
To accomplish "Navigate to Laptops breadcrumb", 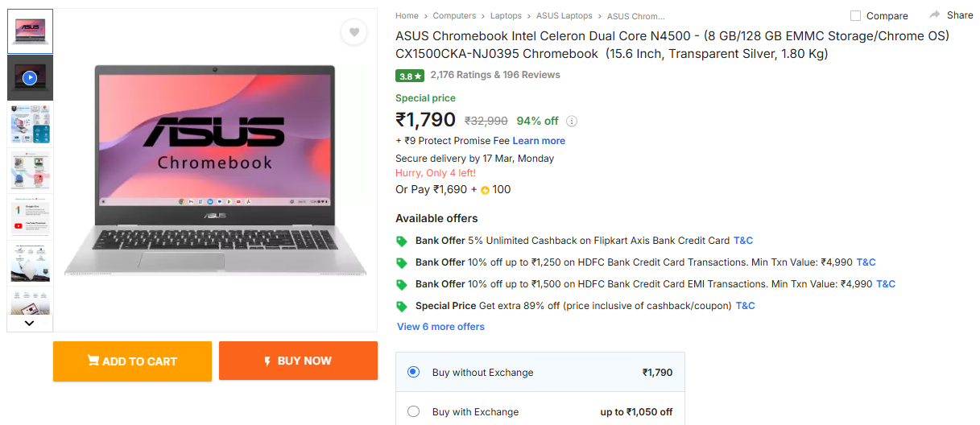I will pyautogui.click(x=506, y=16).
